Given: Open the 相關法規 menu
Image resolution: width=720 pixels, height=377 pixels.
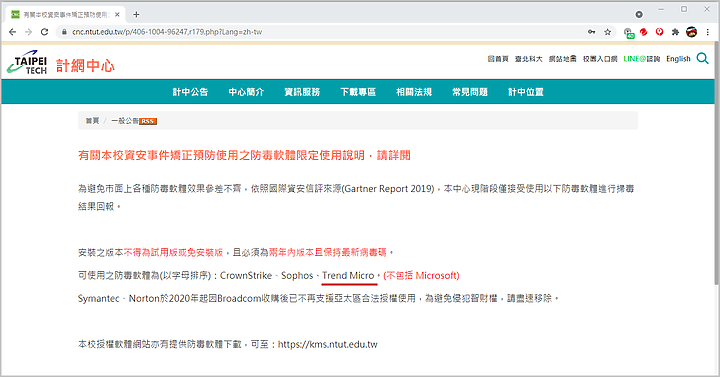Looking at the screenshot, I should coord(414,92).
